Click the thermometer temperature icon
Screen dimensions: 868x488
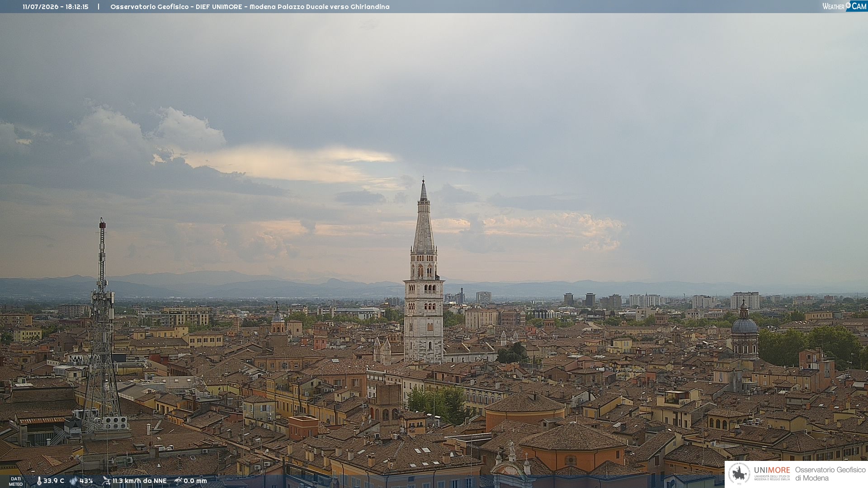pos(39,481)
